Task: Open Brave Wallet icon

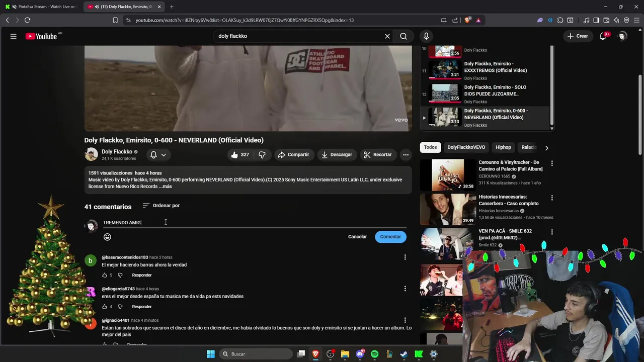Action: 606,20
